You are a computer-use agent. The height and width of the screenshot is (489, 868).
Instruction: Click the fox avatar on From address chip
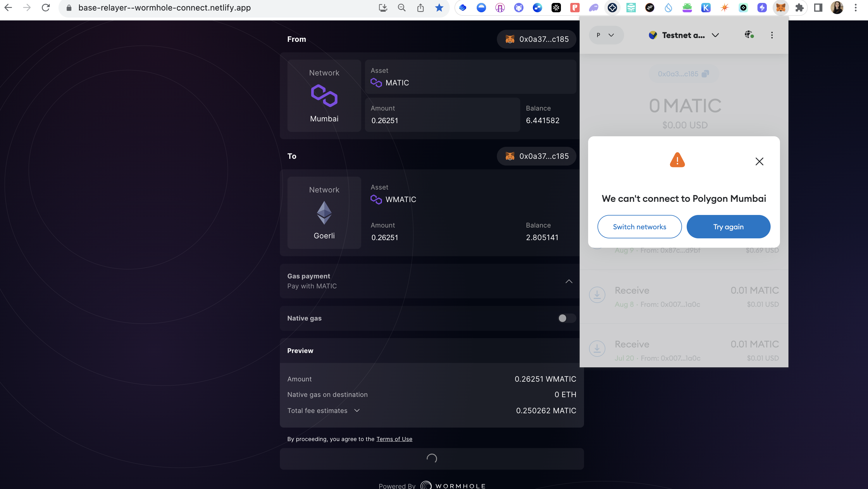tap(510, 39)
